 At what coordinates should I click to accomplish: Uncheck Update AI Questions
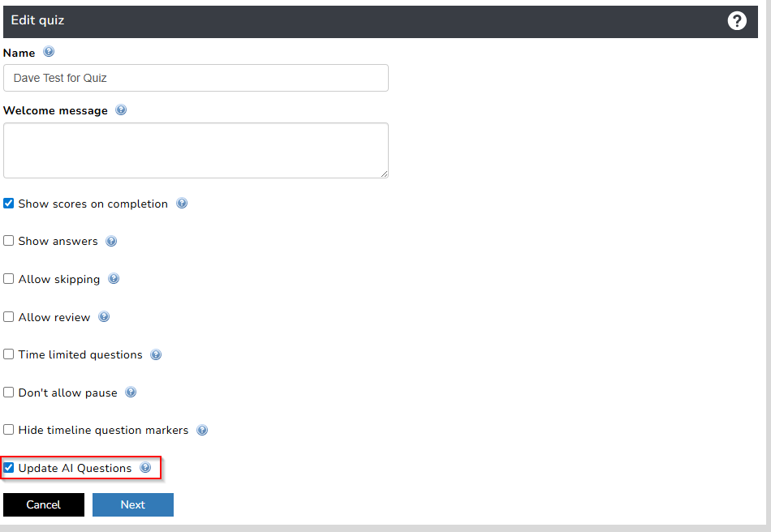(x=8, y=467)
